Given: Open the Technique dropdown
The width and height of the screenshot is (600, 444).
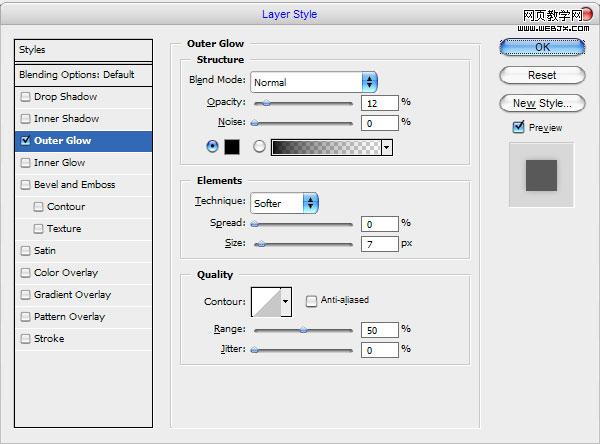Looking at the screenshot, I should pos(284,203).
